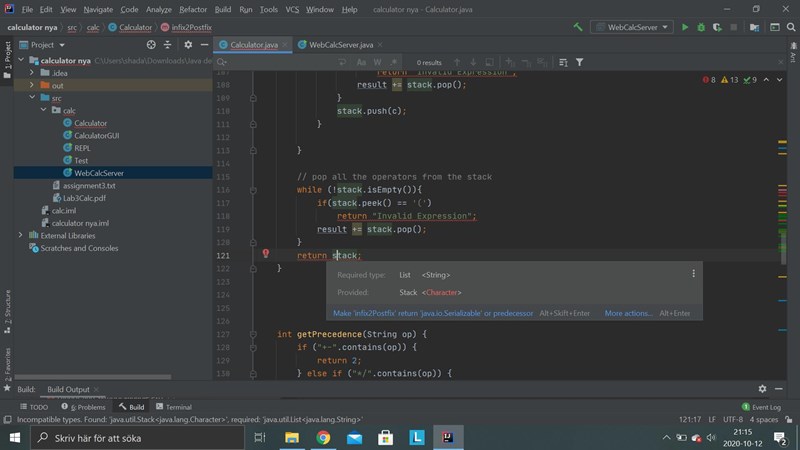Start debugging with the bug icon
The width and height of the screenshot is (800, 450).
coord(701,27)
